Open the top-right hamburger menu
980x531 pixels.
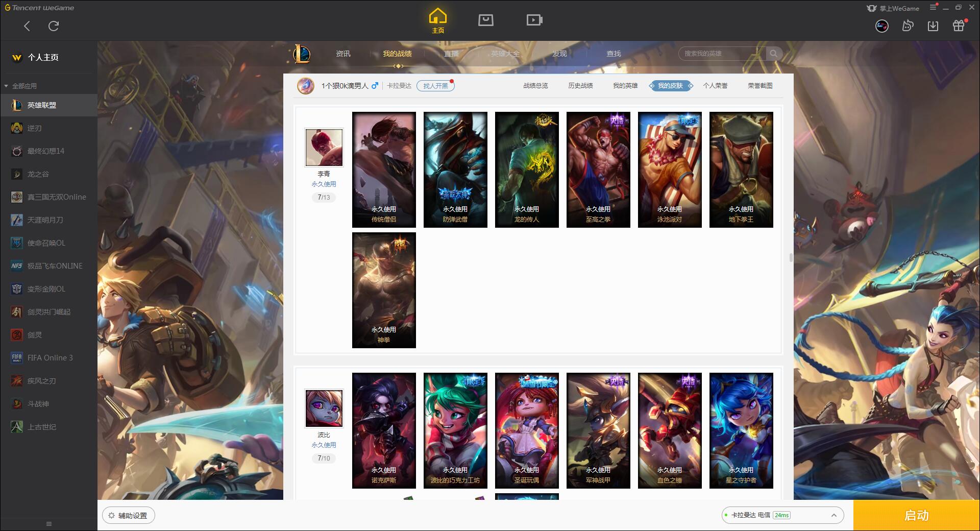pyautogui.click(x=933, y=8)
